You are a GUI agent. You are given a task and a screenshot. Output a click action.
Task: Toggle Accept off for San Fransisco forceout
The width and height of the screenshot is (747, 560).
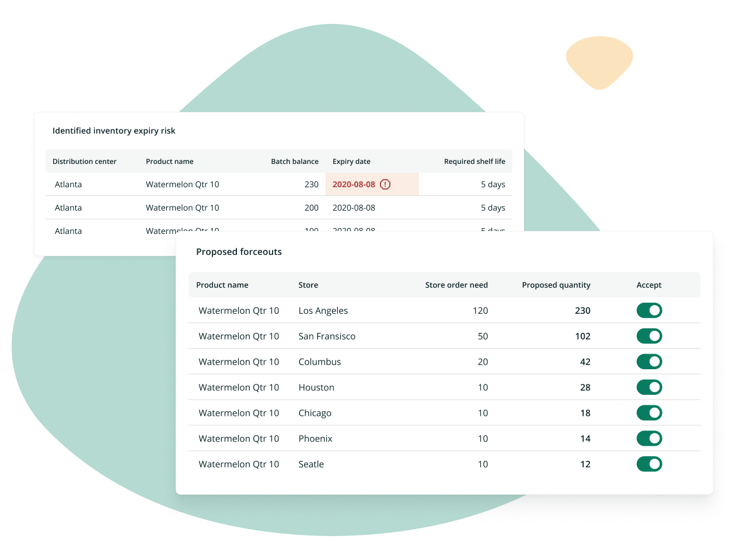[x=650, y=336]
